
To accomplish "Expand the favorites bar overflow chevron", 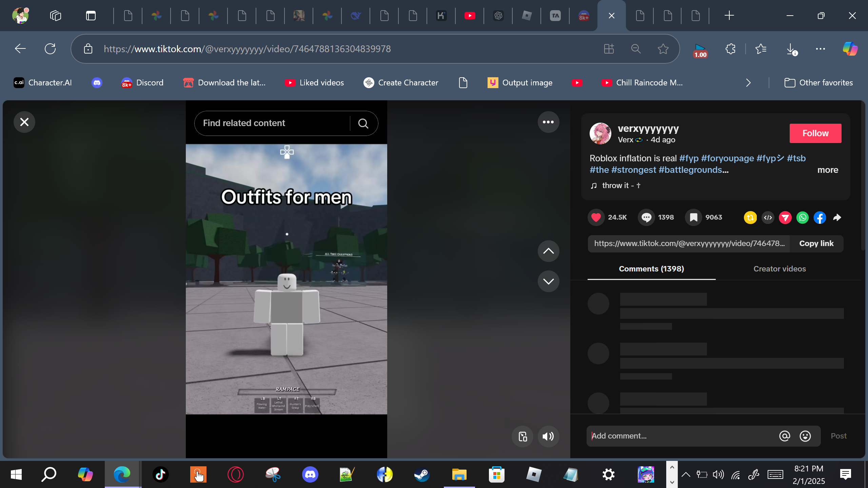I will pyautogui.click(x=748, y=83).
